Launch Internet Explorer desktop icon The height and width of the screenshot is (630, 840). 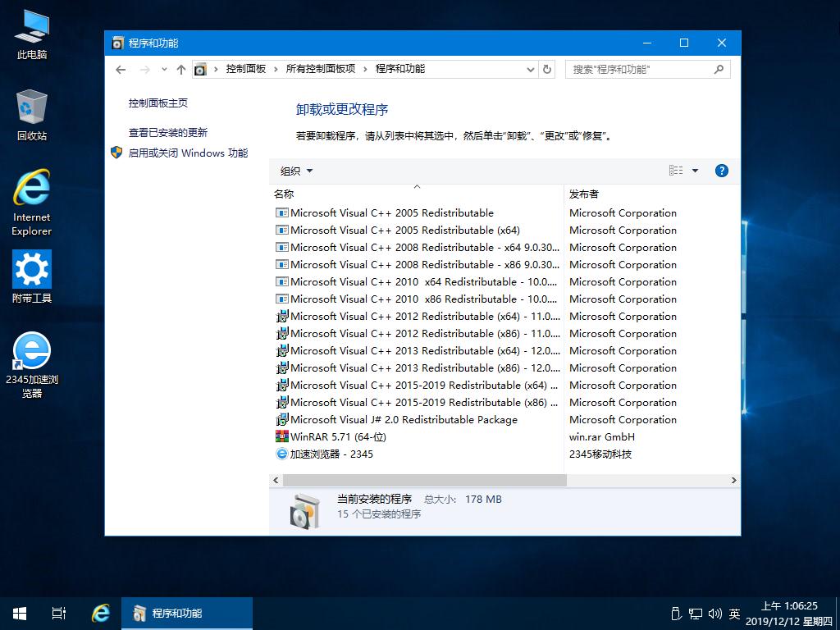[x=32, y=203]
